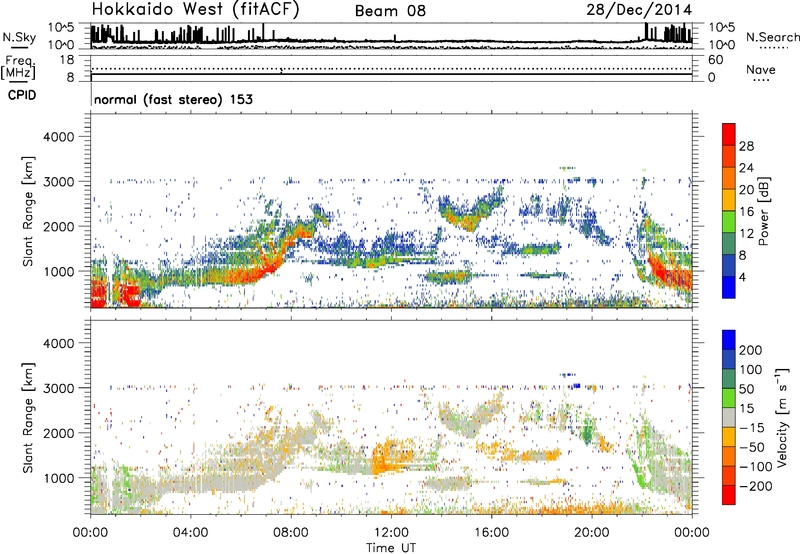Image resolution: width=800 pixels, height=554 pixels.
Task: Click the '1000' tick on the velocity panel
Action: 58,478
